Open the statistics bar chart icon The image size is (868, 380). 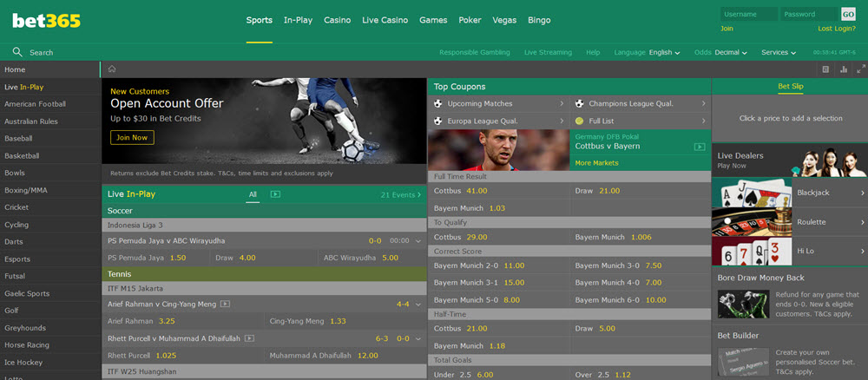844,69
